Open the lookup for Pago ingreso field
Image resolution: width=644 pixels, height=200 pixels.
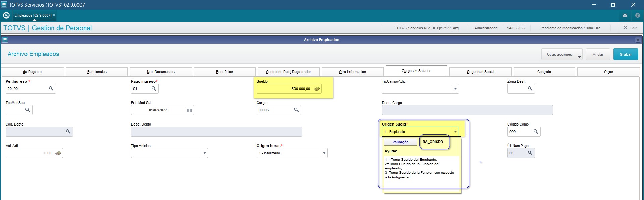154,89
